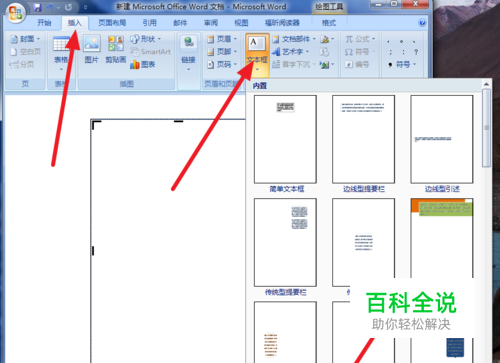Open the Ω 符号 symbol menu
500x363 pixels.
[360, 52]
